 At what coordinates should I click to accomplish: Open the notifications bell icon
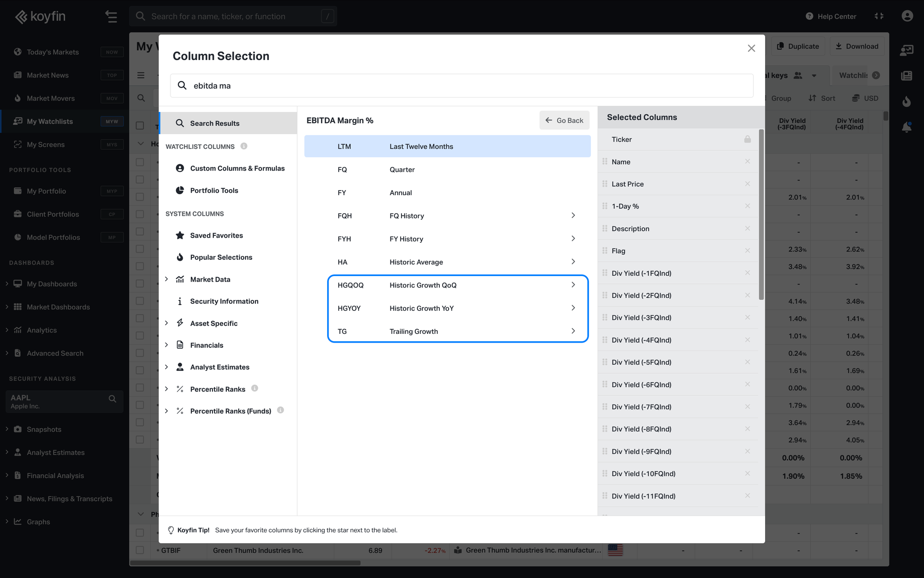click(x=906, y=127)
